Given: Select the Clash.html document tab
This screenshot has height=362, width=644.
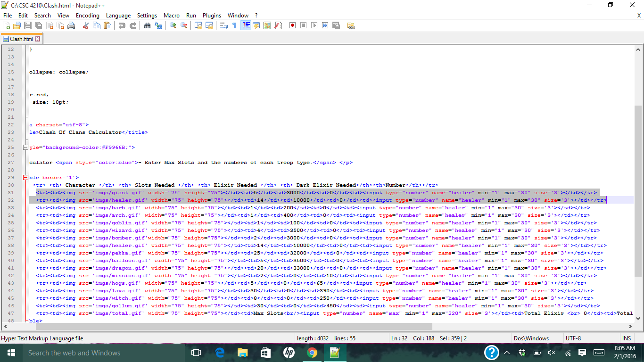Looking at the screenshot, I should 22,39.
